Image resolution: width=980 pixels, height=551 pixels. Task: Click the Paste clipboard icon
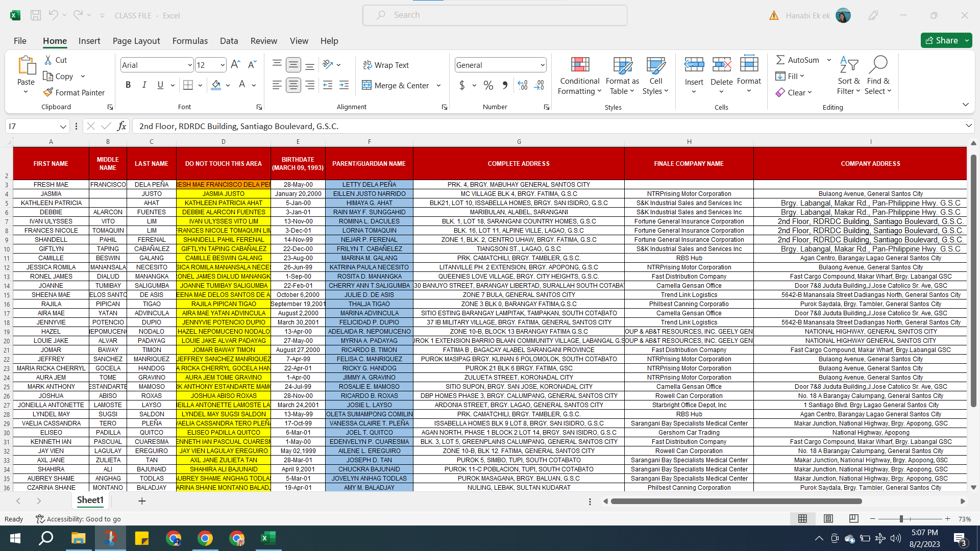coord(26,65)
